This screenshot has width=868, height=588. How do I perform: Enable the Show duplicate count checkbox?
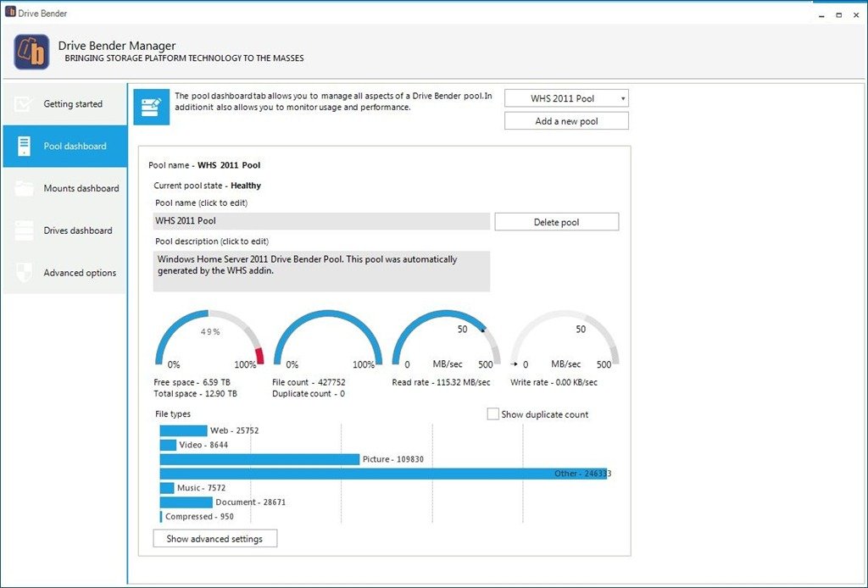492,414
